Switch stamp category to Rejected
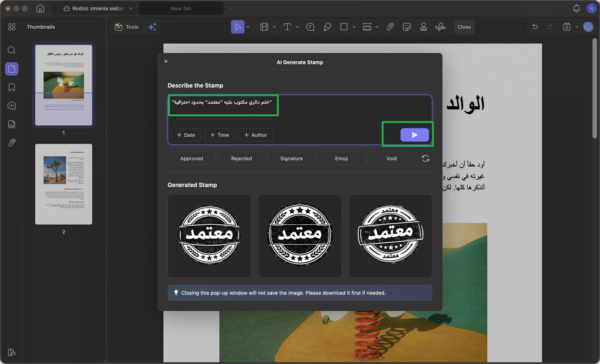The width and height of the screenshot is (600, 364). pos(241,158)
